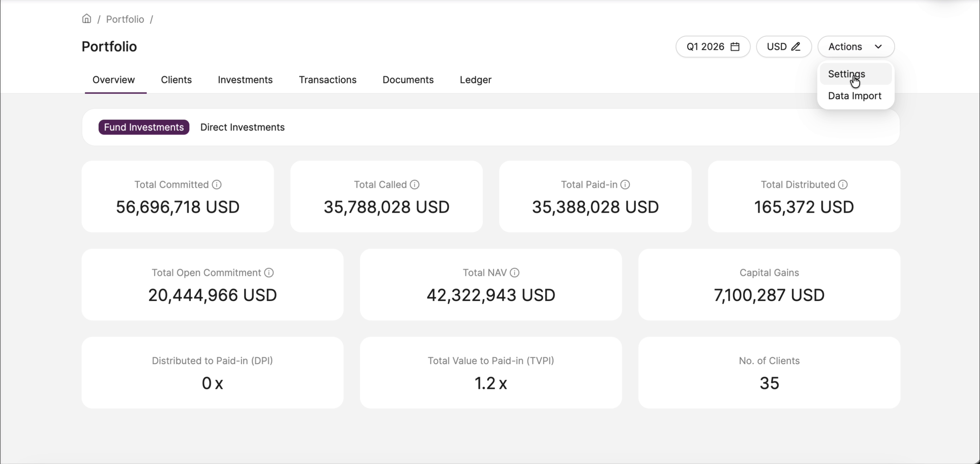Show info for Total Called
The width and height of the screenshot is (980, 464).
coord(415,185)
